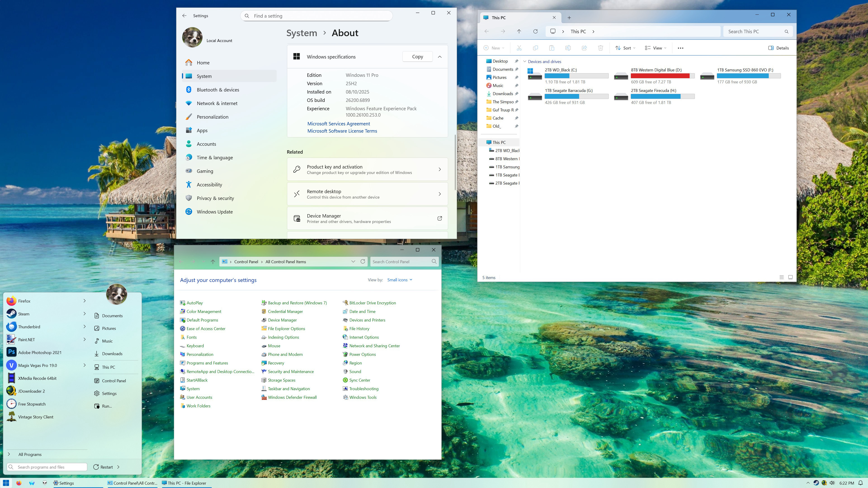Image resolution: width=868 pixels, height=488 pixels.
Task: Open Microsoft Software License Terms link
Action: pos(342,131)
